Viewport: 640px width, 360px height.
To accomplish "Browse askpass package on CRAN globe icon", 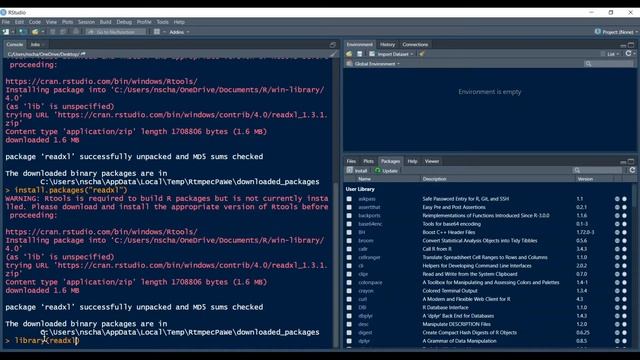I will (x=617, y=199).
